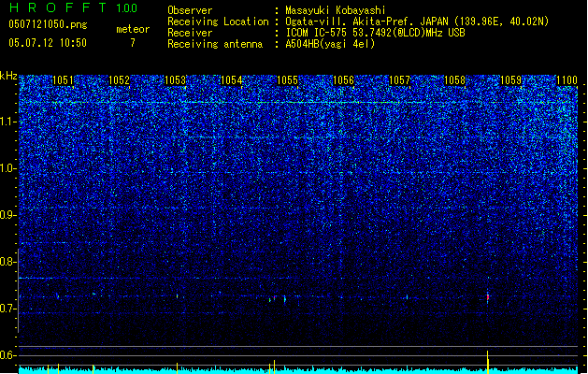588x374 pixels.
Task: Click the 1100 time marker
Action: [x=566, y=80]
